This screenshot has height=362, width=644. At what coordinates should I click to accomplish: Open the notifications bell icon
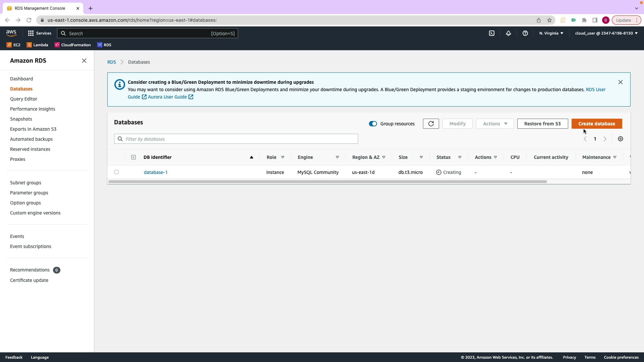pyautogui.click(x=508, y=33)
